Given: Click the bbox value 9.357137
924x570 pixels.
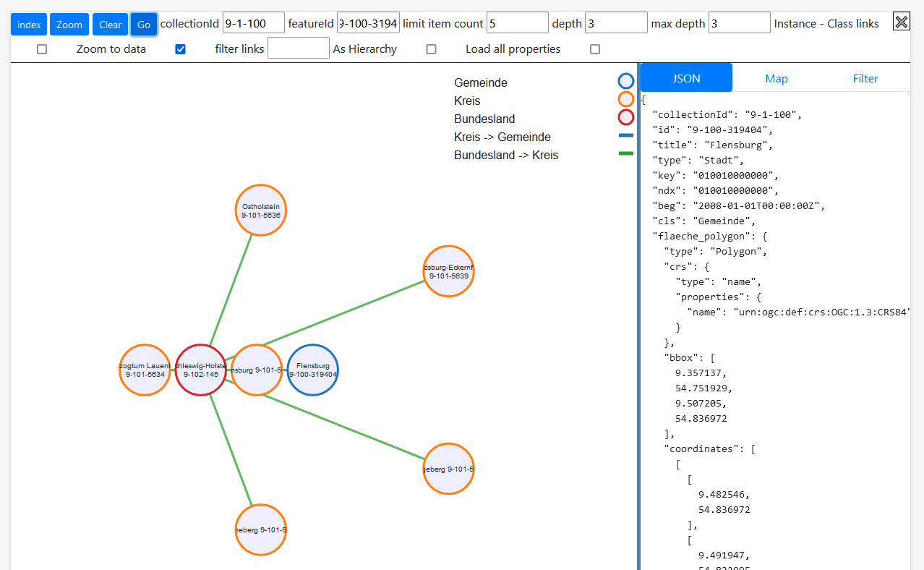Looking at the screenshot, I should (701, 373).
